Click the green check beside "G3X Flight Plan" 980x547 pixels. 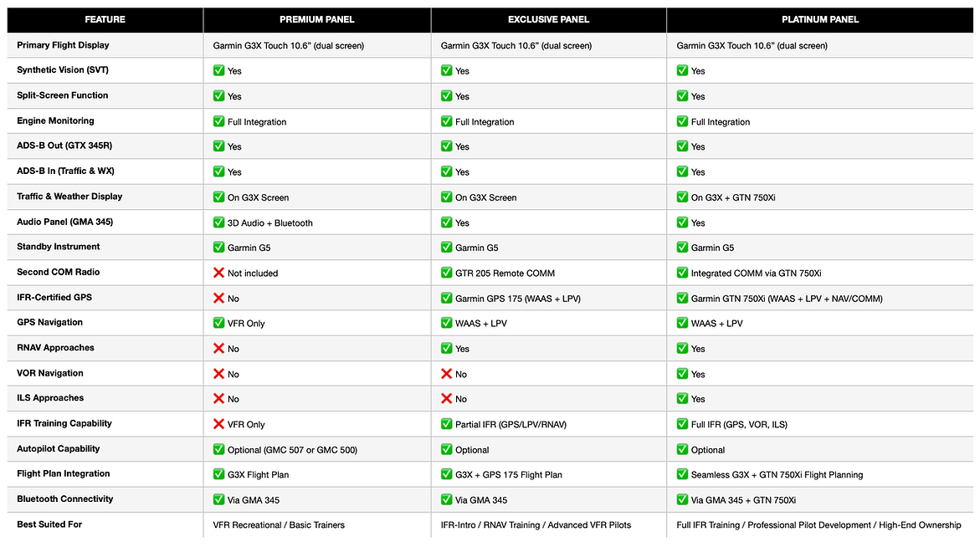coord(218,474)
